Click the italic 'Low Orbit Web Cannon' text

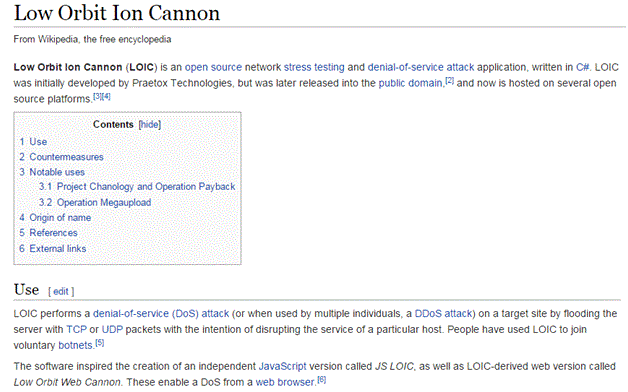coord(67,382)
